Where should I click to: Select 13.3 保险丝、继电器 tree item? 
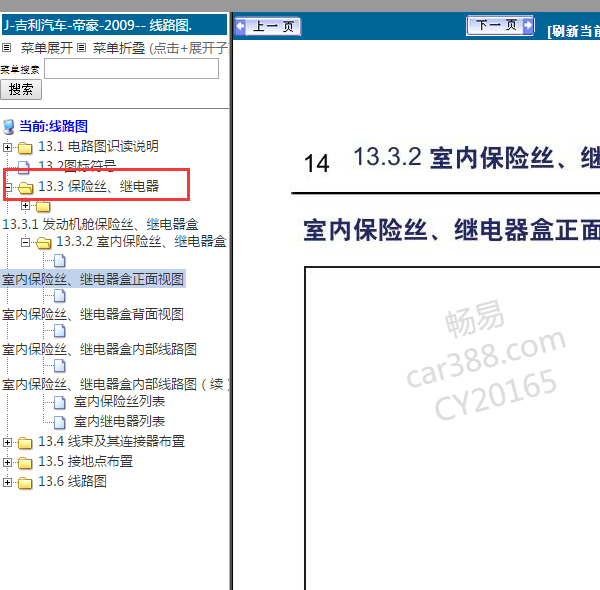99,186
